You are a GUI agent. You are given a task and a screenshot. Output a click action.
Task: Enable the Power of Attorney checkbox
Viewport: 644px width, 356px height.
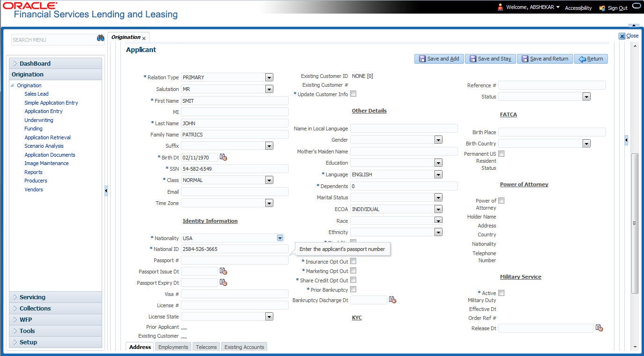tap(502, 201)
